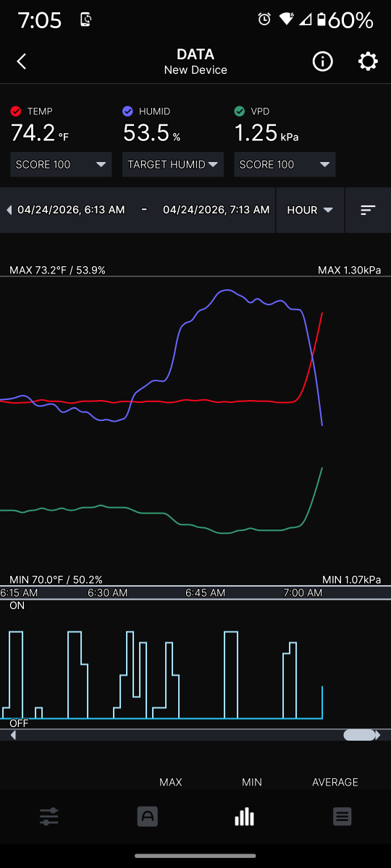
Task: Open settings gear icon
Action: tap(368, 61)
